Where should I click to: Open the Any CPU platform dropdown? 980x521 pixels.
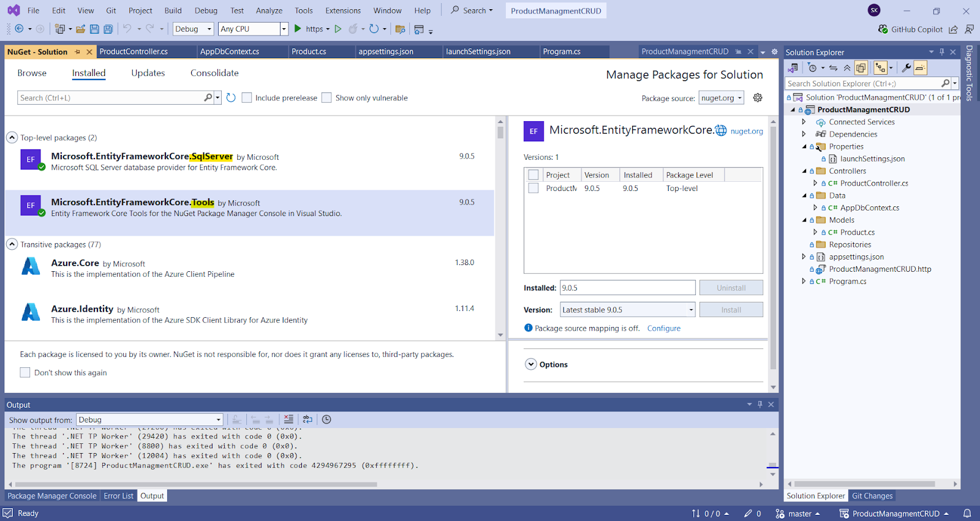(253, 29)
